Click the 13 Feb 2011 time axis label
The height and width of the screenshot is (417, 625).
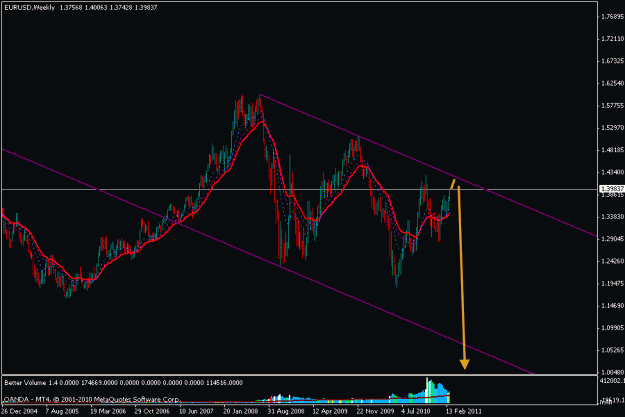[464, 412]
